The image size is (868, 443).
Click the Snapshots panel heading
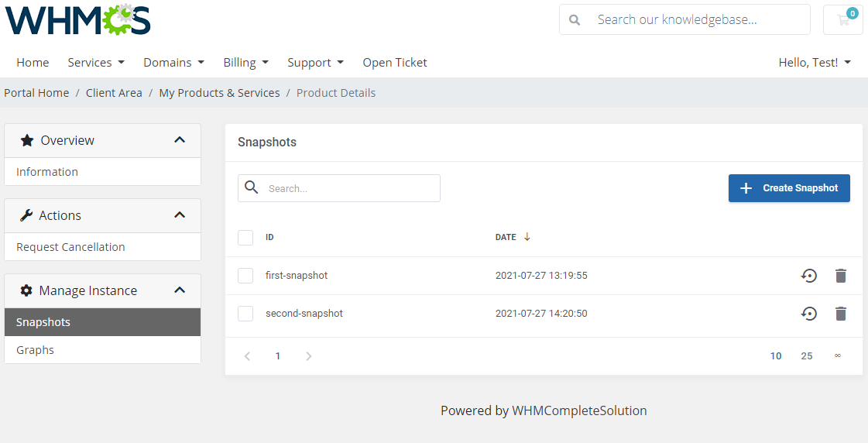[x=267, y=143]
